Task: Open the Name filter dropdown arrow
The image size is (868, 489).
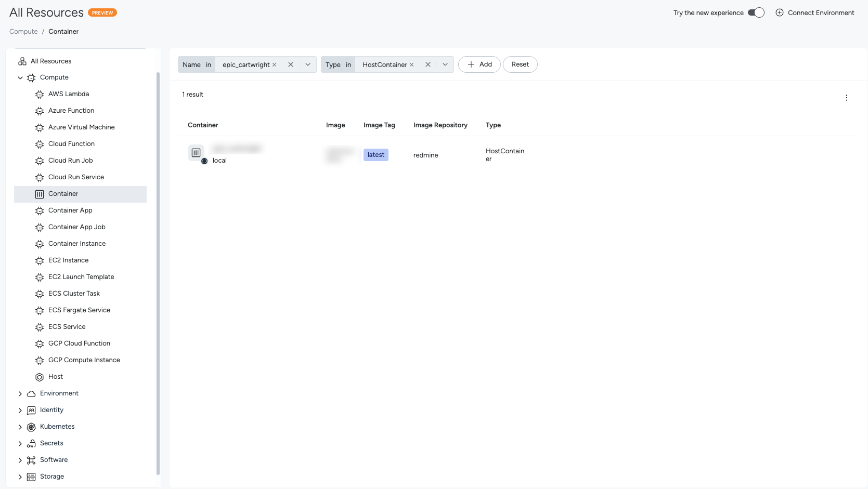Action: pos(308,64)
